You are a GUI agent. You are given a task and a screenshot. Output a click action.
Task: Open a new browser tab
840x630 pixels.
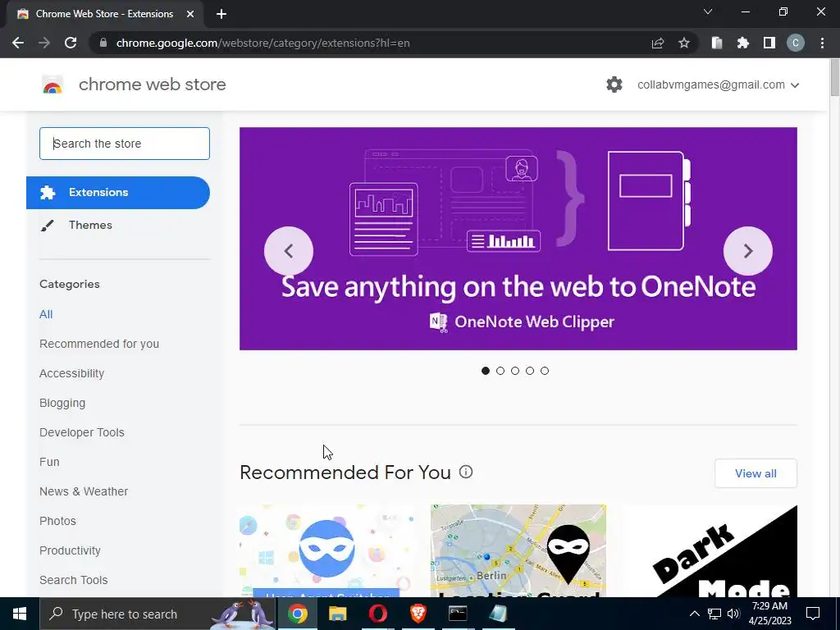221,14
